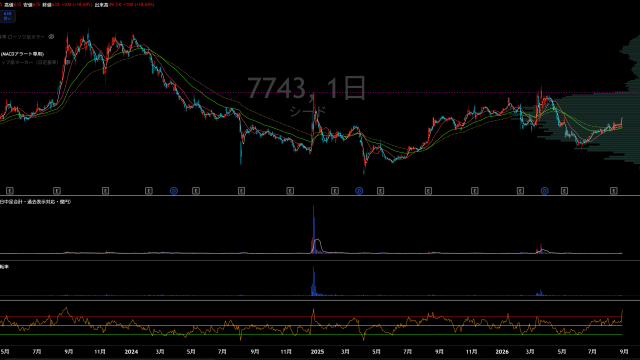The height and width of the screenshot is (360, 640).
Task: Open E earnings marker just right of first D
Action: [196, 191]
